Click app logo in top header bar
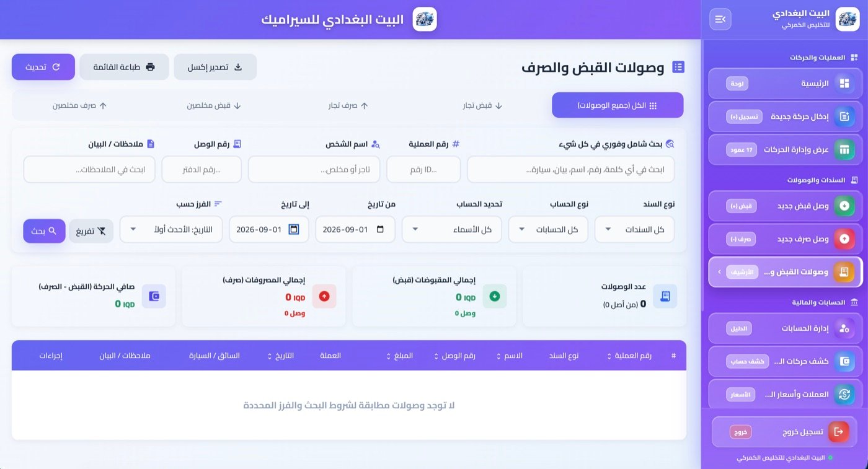 425,19
